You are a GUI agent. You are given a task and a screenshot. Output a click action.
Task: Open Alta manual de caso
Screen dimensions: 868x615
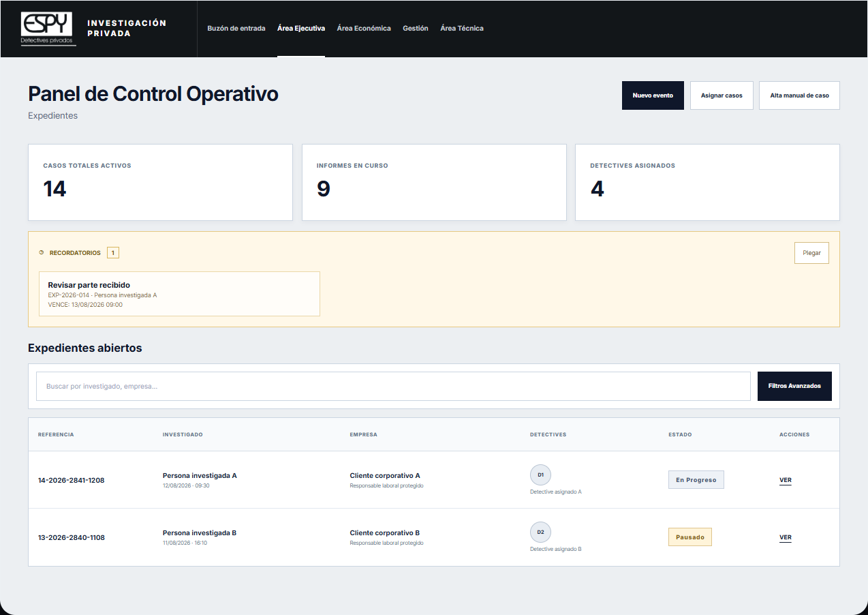(799, 95)
